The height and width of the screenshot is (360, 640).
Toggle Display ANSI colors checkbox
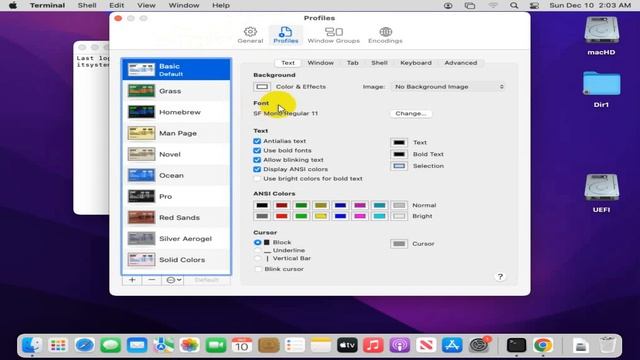tap(257, 169)
